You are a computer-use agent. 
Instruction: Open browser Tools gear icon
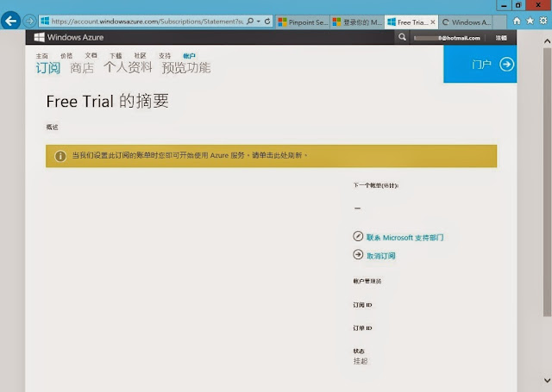pyautogui.click(x=543, y=21)
